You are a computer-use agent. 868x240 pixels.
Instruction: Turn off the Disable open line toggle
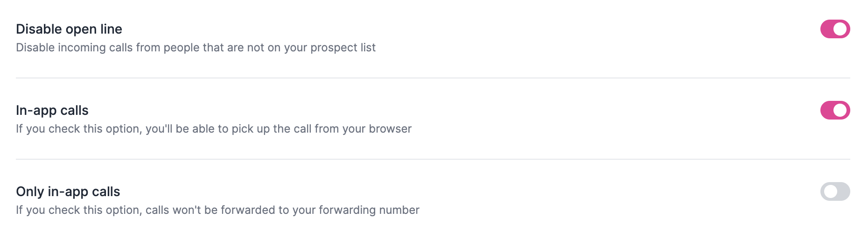pyautogui.click(x=835, y=29)
